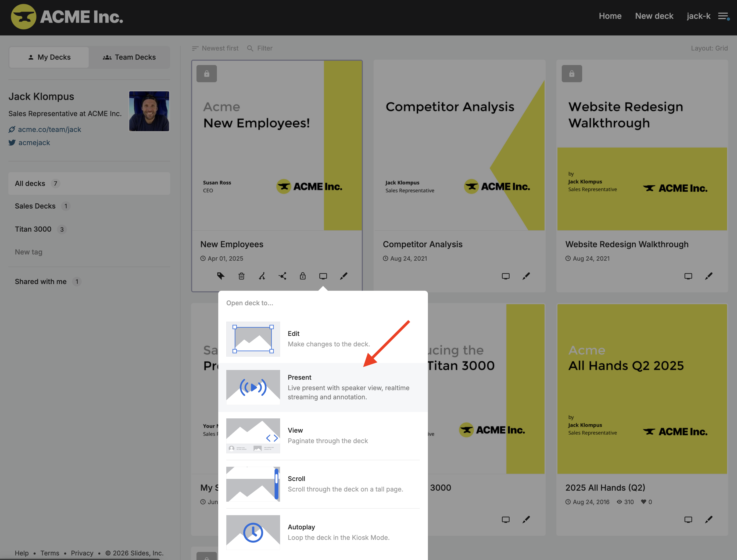
Task: Open the Layout: Grid selector
Action: pos(709,48)
